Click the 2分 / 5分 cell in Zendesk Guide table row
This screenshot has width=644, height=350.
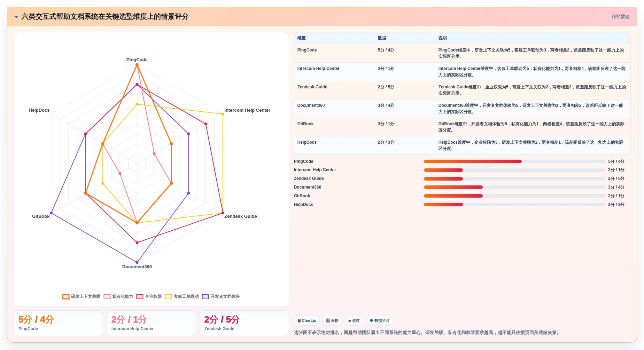pos(386,87)
